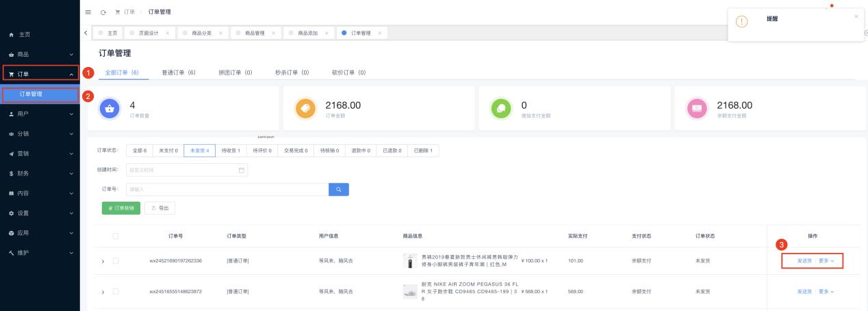868x311 pixels.
Task: Expand the 商品 sidebar menu
Action: [x=40, y=54]
